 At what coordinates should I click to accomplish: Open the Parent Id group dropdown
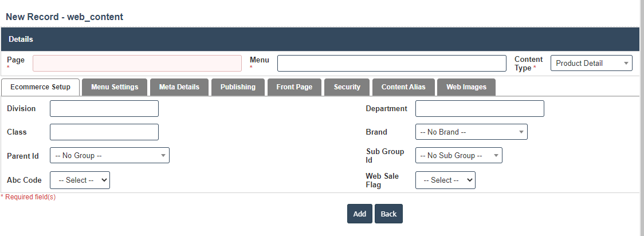pyautogui.click(x=109, y=155)
